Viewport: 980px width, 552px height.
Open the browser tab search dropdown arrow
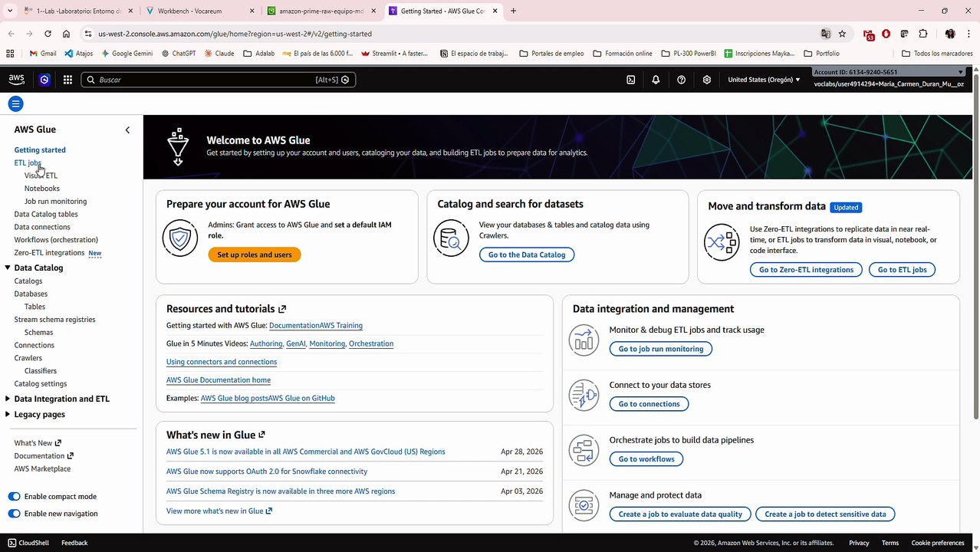10,11
